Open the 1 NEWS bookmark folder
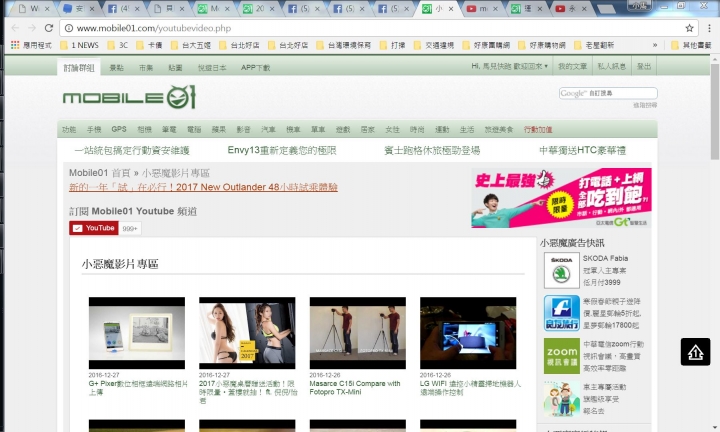 click(79, 45)
